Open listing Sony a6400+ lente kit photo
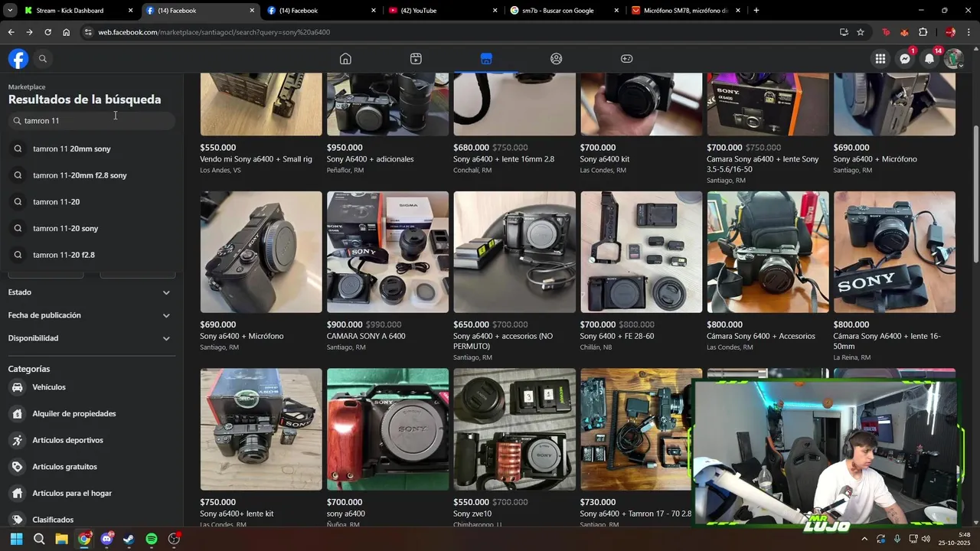This screenshot has height=551, width=980. (x=261, y=429)
